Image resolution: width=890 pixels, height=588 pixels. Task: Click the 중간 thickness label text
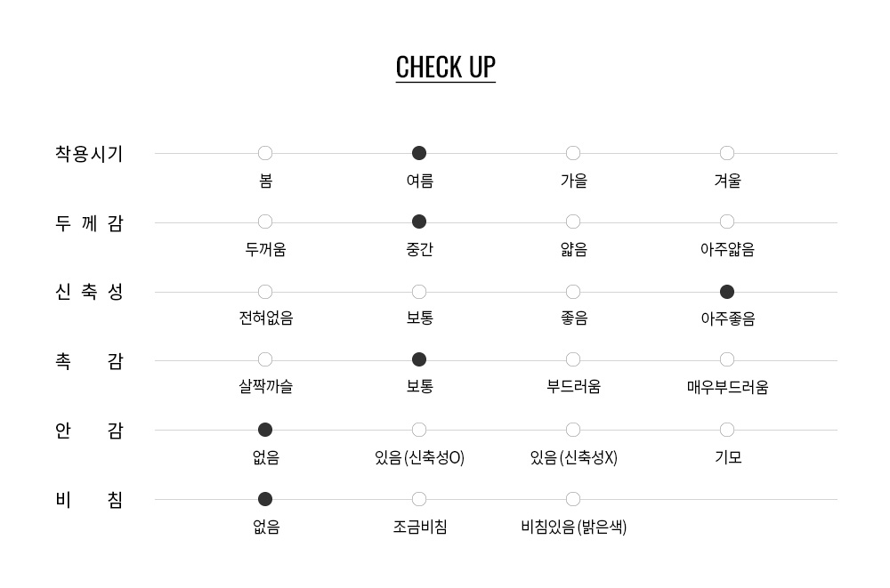pyautogui.click(x=419, y=249)
